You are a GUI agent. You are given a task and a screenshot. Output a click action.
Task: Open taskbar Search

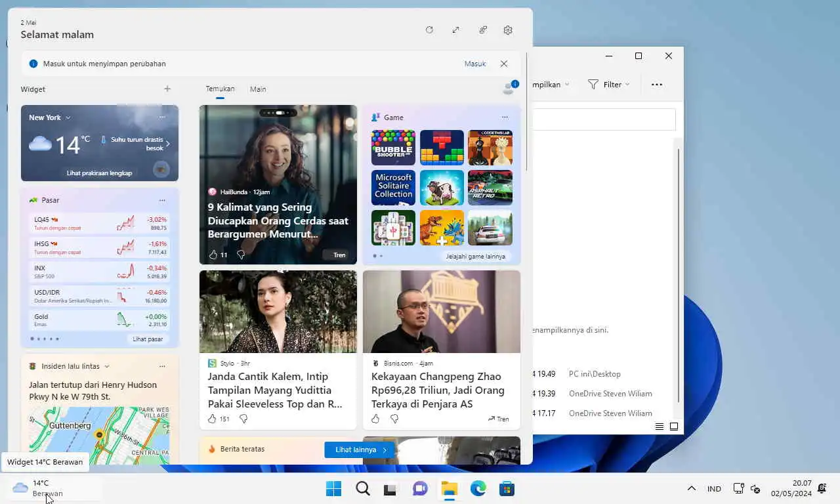(x=363, y=488)
